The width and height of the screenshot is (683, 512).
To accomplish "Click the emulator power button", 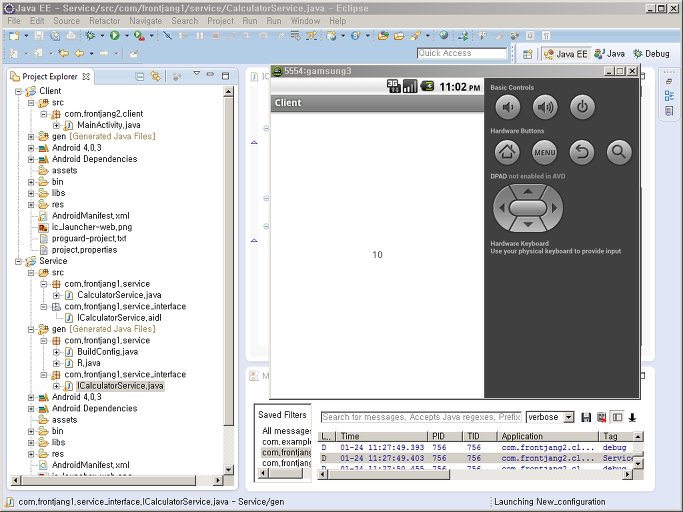I will 582,107.
